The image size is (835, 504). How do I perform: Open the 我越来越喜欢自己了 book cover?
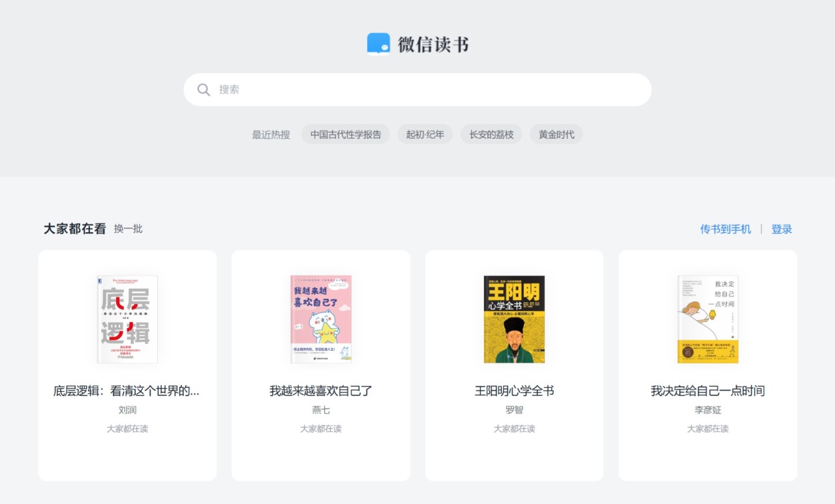(x=321, y=319)
